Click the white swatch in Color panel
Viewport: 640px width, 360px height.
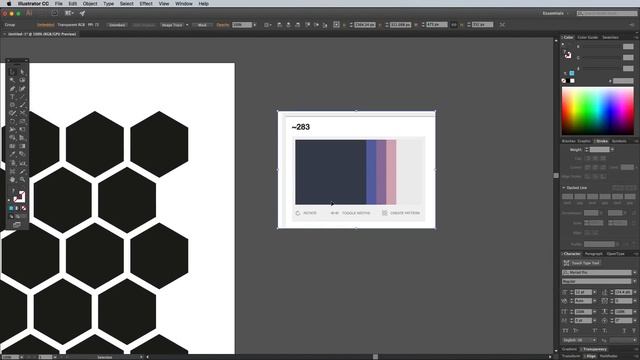point(572,81)
